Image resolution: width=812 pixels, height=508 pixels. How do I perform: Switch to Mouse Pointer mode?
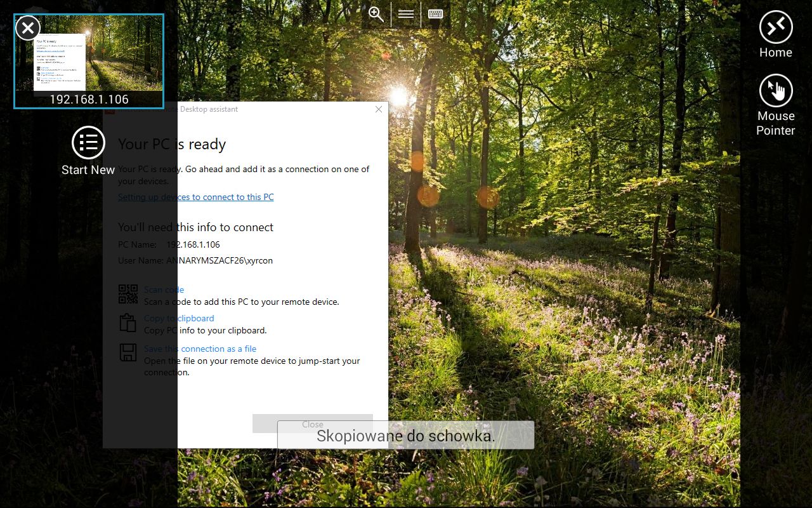coord(776,106)
